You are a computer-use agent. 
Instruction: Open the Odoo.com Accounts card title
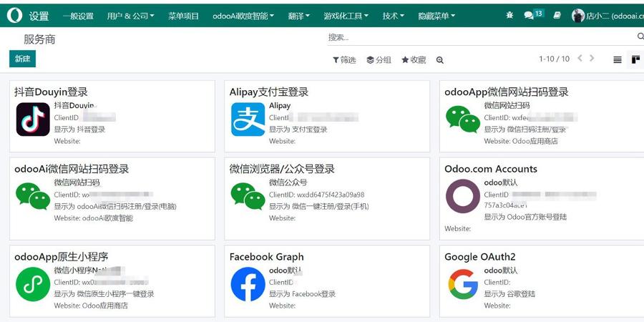click(490, 169)
